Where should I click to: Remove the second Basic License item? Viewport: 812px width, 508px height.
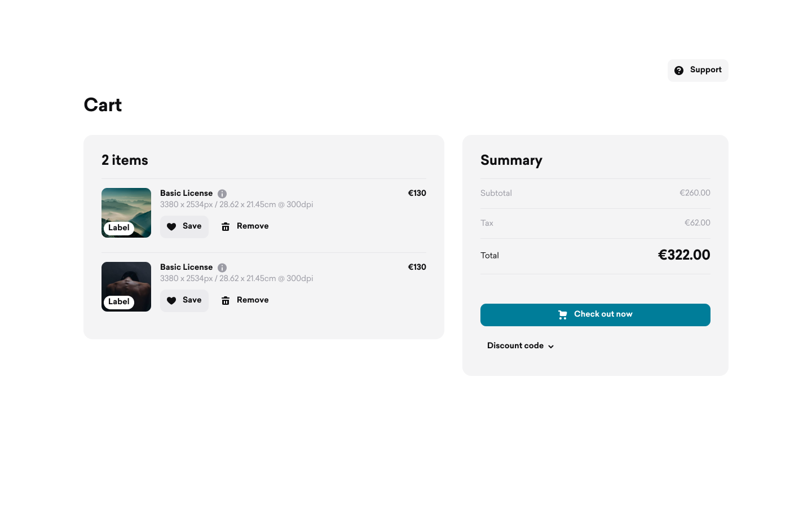[245, 301]
